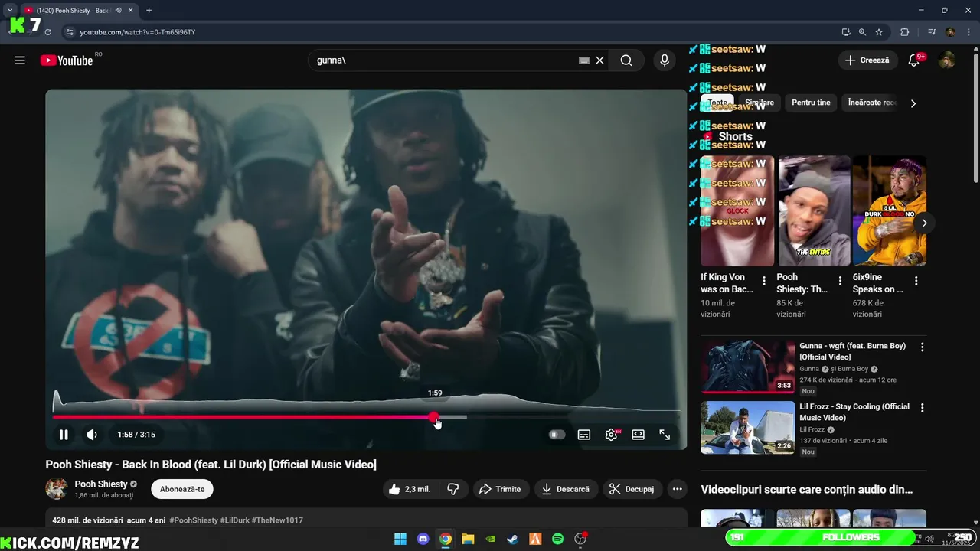Open the Gunna - wgft video thumbnail
Image resolution: width=980 pixels, height=551 pixels.
748,367
